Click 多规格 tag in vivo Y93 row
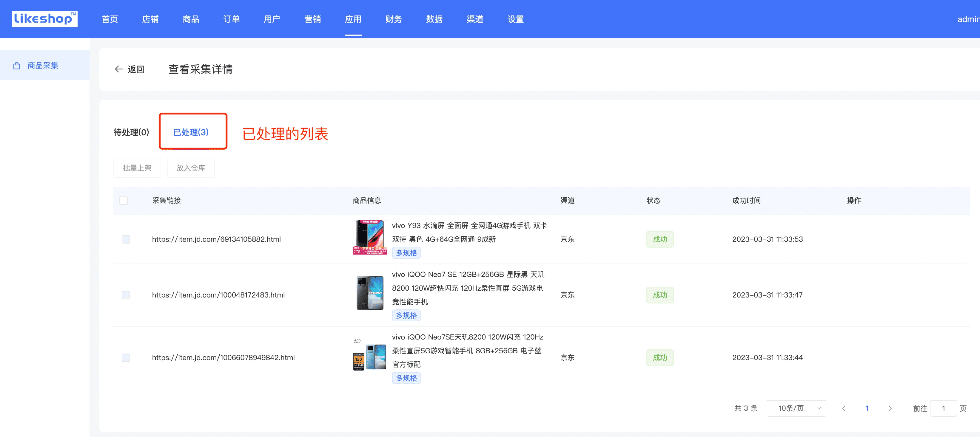 (x=406, y=253)
